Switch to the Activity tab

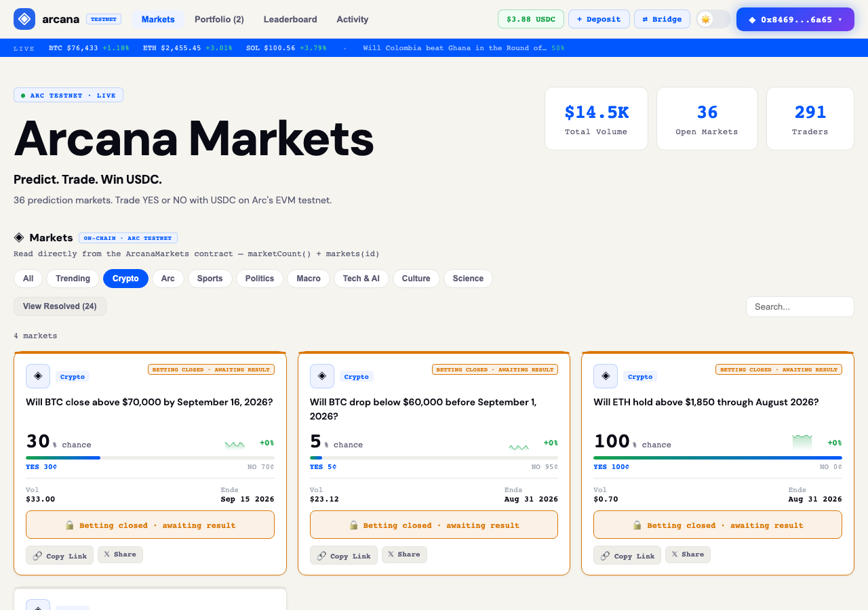(x=353, y=19)
